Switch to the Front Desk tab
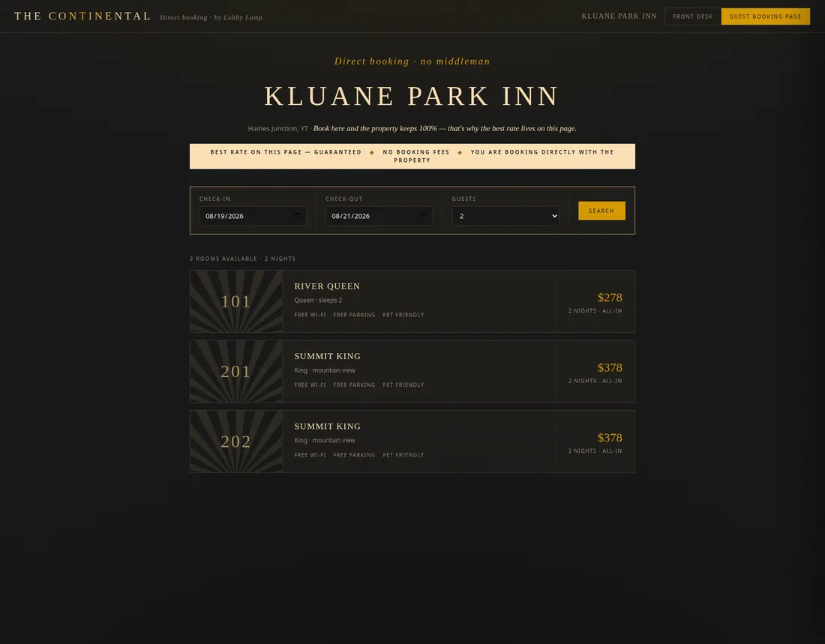The height and width of the screenshot is (644, 825). pos(692,16)
